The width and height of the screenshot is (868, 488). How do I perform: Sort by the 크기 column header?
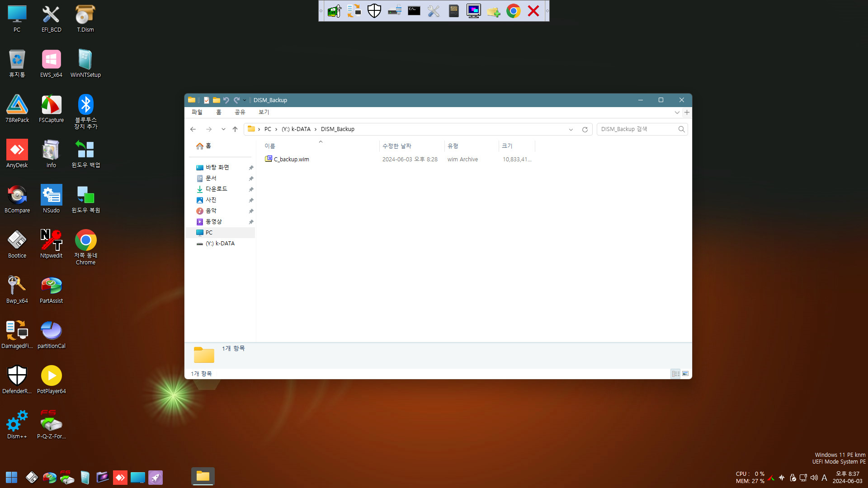point(517,146)
